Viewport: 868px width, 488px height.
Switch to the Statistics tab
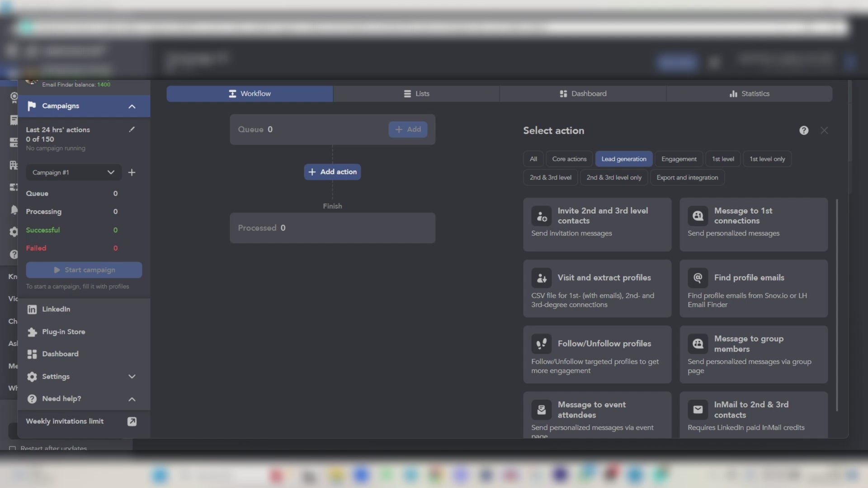(749, 94)
